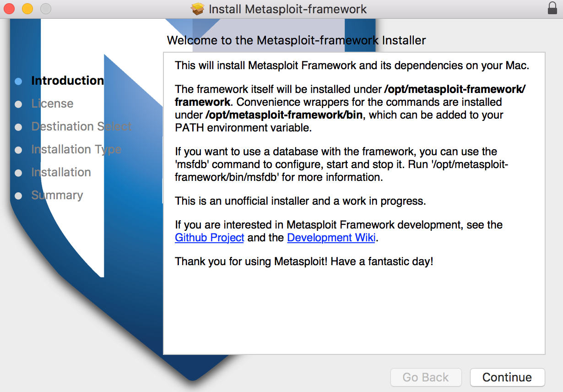The height and width of the screenshot is (392, 563).
Task: Select the License step in sidebar
Action: (x=52, y=103)
